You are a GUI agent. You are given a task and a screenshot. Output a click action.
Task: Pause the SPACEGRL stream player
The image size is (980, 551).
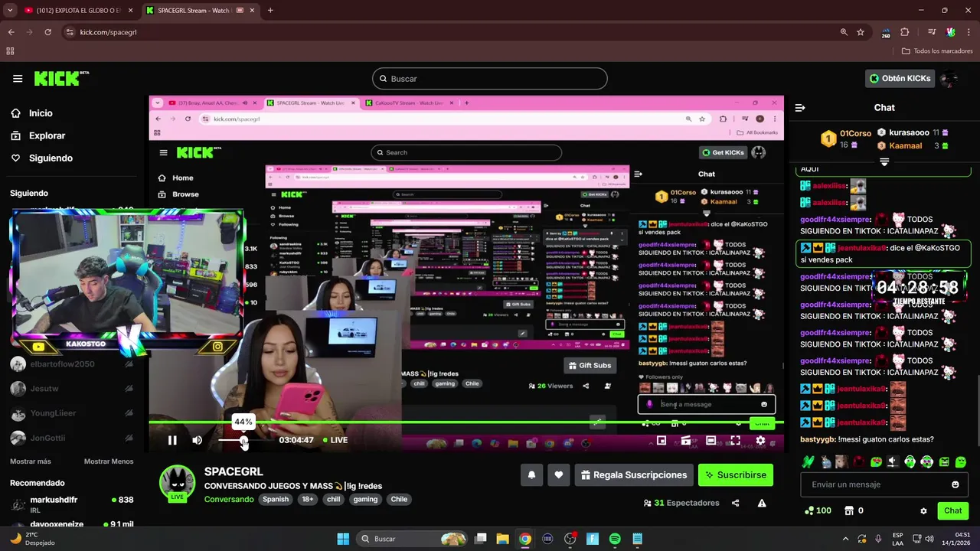pyautogui.click(x=172, y=440)
